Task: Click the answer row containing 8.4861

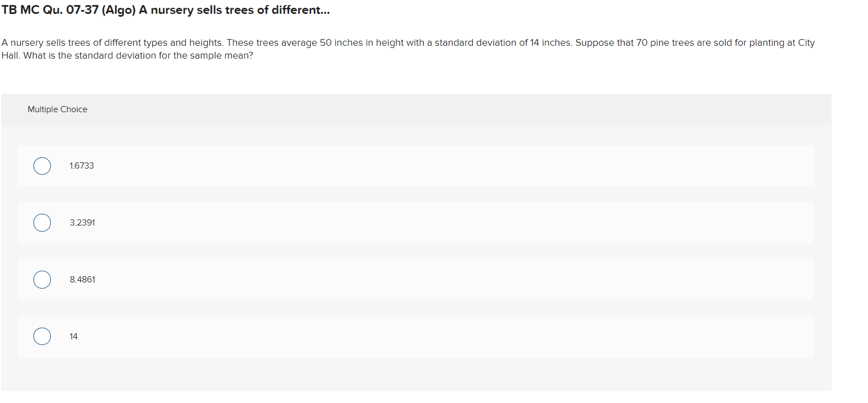Action: (x=391, y=279)
